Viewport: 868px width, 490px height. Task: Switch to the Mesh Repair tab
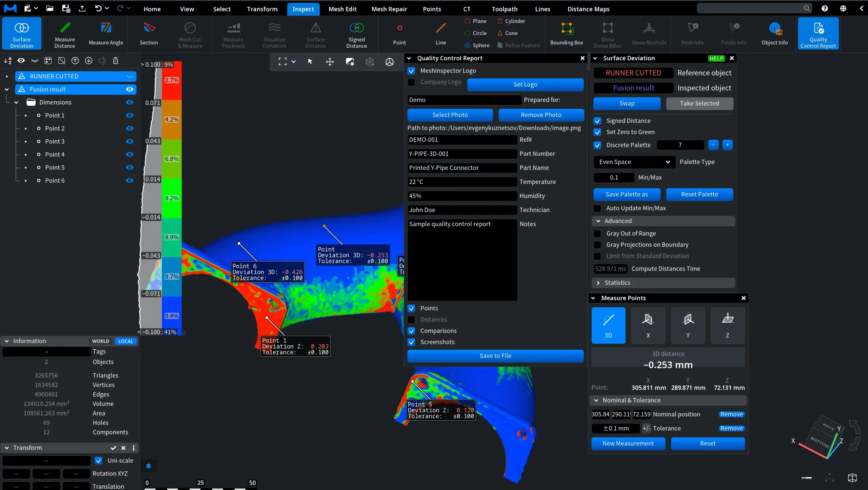[389, 9]
